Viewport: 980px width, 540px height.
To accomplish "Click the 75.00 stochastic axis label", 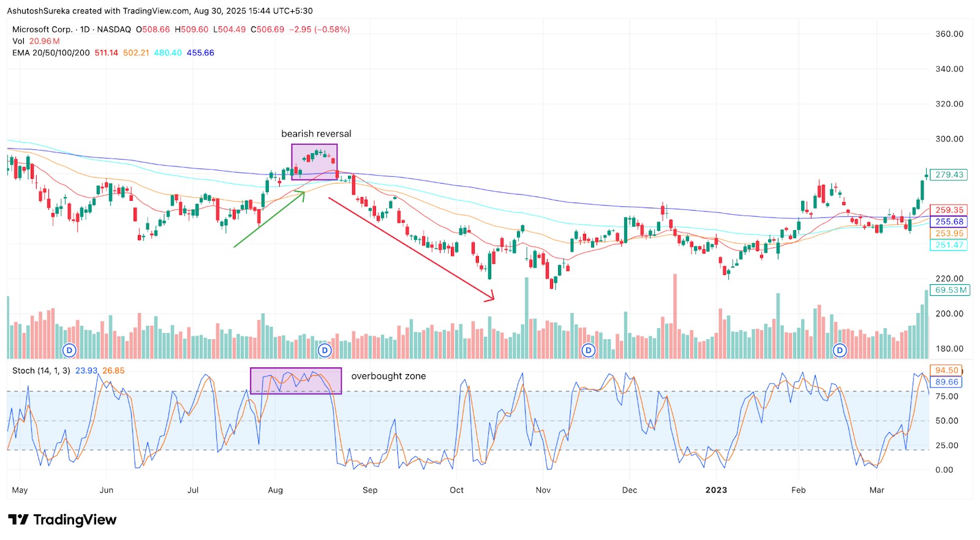I will coord(947,396).
